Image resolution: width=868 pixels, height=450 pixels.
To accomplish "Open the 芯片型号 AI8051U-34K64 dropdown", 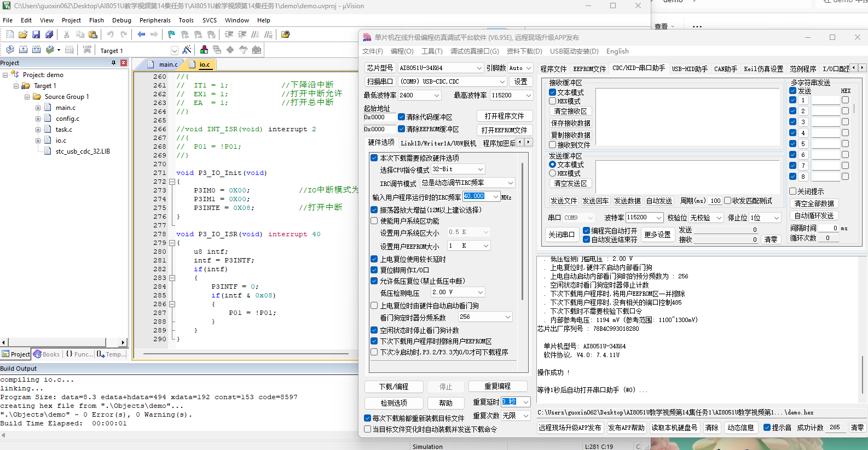I will click(441, 68).
